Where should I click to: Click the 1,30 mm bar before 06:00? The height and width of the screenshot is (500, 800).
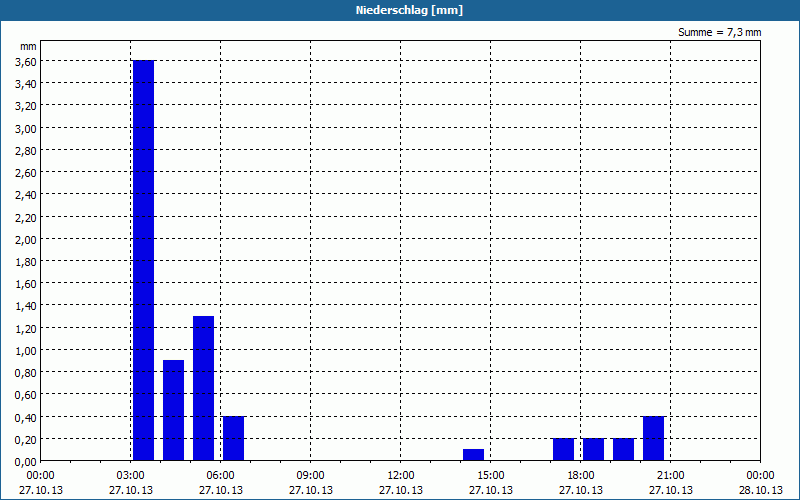coord(204,388)
